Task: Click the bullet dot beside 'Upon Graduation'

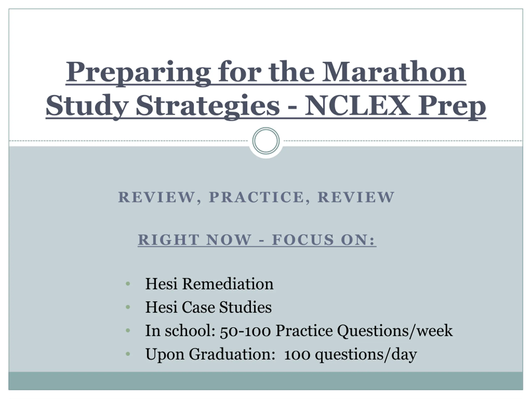Action: tap(128, 354)
